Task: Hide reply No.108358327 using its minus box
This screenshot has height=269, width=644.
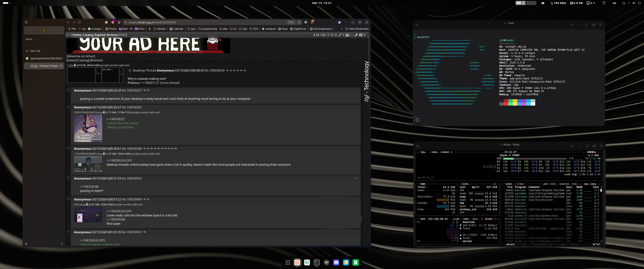Action: (68, 90)
